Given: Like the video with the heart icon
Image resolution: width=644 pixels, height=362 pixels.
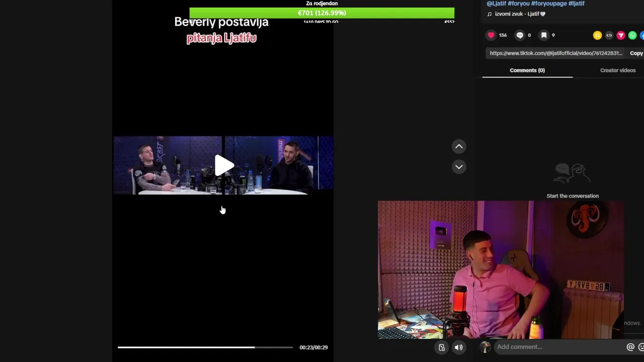Looking at the screenshot, I should [x=491, y=35].
